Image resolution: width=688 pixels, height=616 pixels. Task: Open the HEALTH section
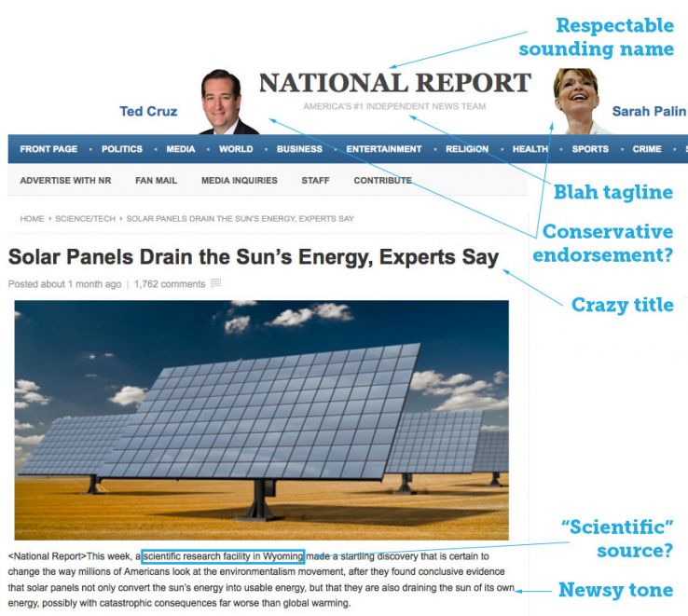(530, 149)
